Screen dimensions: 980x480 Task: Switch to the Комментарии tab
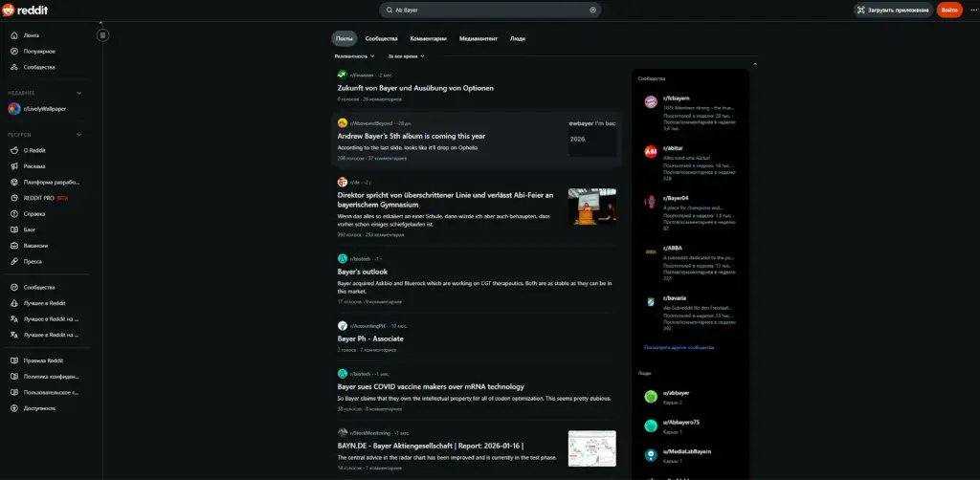[x=428, y=38]
